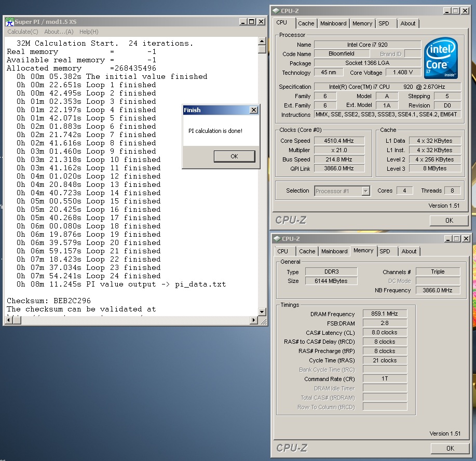Click Super PI horizontal scrollbar right arrow
The height and width of the screenshot is (461, 476).
click(254, 320)
